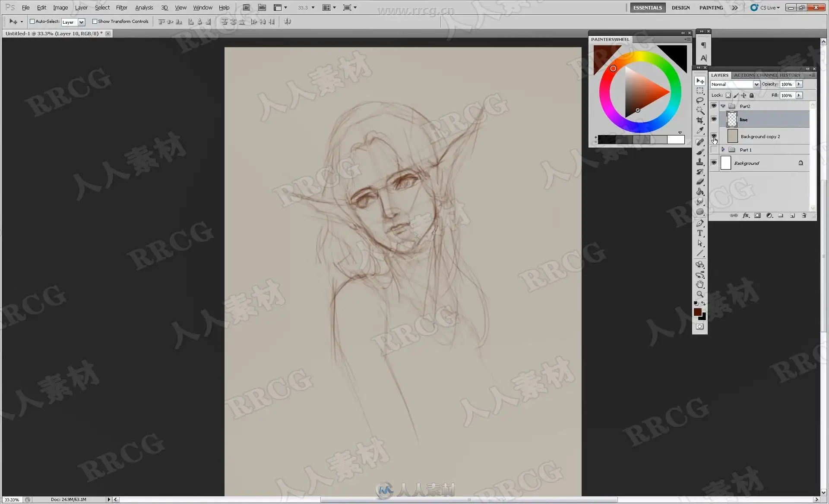This screenshot has width=829, height=504.
Task: Delete layer with trash icon
Action: pyautogui.click(x=804, y=216)
